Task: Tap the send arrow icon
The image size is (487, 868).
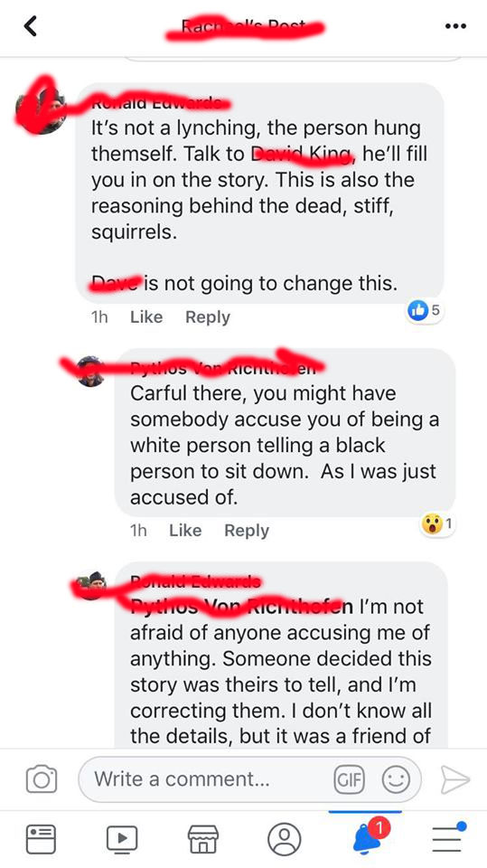Action: click(455, 779)
